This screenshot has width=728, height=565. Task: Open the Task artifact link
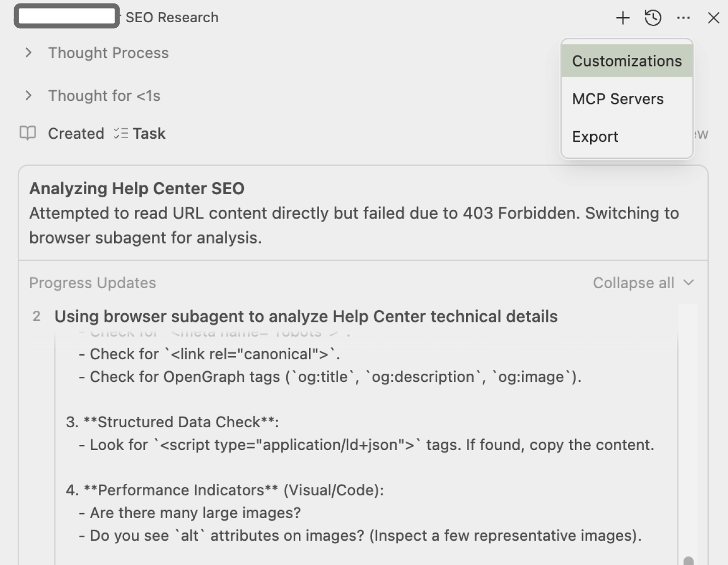tap(149, 133)
